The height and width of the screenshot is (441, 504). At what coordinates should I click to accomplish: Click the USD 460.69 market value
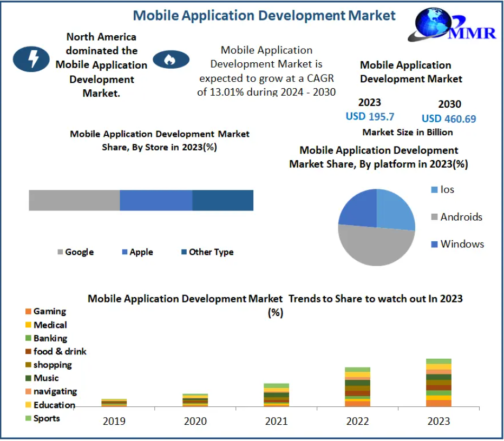pyautogui.click(x=449, y=119)
